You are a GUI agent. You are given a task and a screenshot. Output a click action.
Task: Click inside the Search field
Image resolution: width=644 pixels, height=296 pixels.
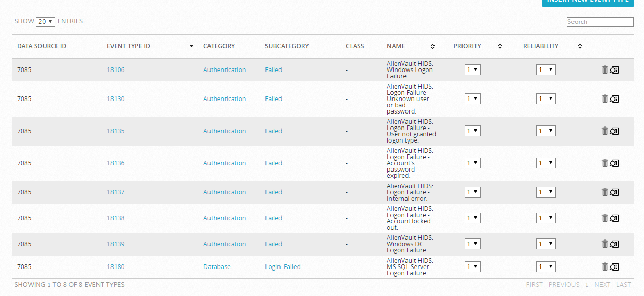click(600, 22)
